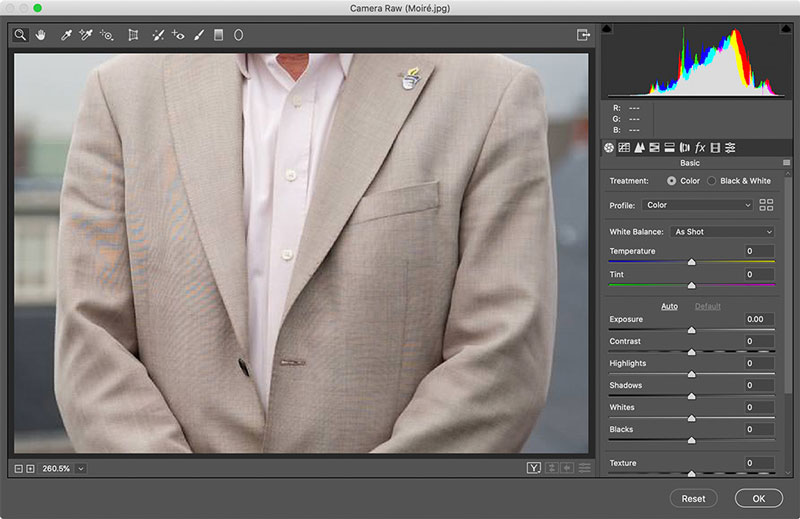Switch to the Tone Curve tab
The height and width of the screenshot is (519, 800).
624,148
